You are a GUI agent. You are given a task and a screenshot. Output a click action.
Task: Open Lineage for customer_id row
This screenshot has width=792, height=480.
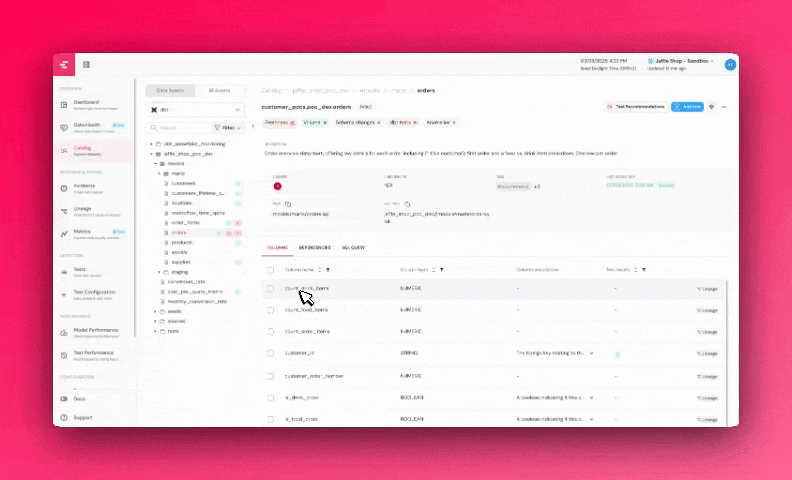pos(707,354)
